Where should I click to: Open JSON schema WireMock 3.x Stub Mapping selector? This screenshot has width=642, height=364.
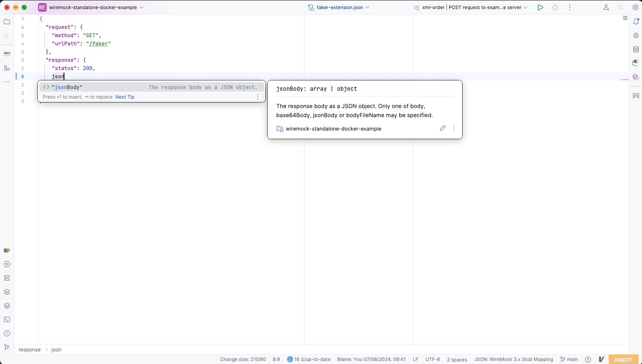click(514, 359)
